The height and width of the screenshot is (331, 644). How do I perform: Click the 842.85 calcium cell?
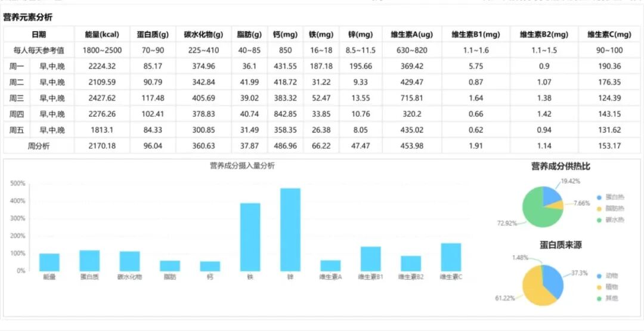[285, 114]
